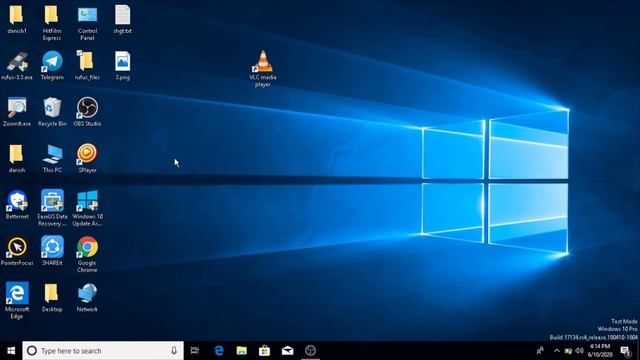The width and height of the screenshot is (640, 360).
Task: Click the Cortana circle in search box
Action: click(32, 351)
